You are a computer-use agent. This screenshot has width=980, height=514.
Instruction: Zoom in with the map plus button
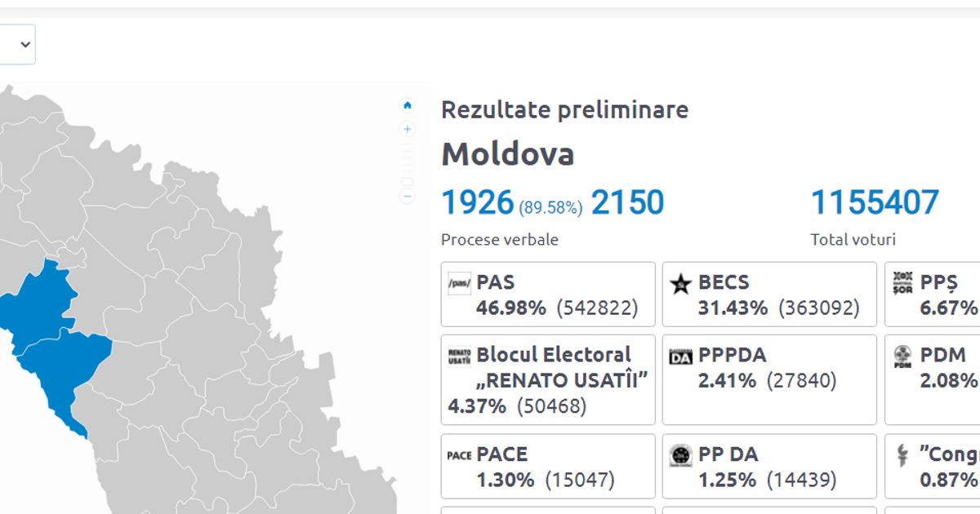[x=408, y=129]
